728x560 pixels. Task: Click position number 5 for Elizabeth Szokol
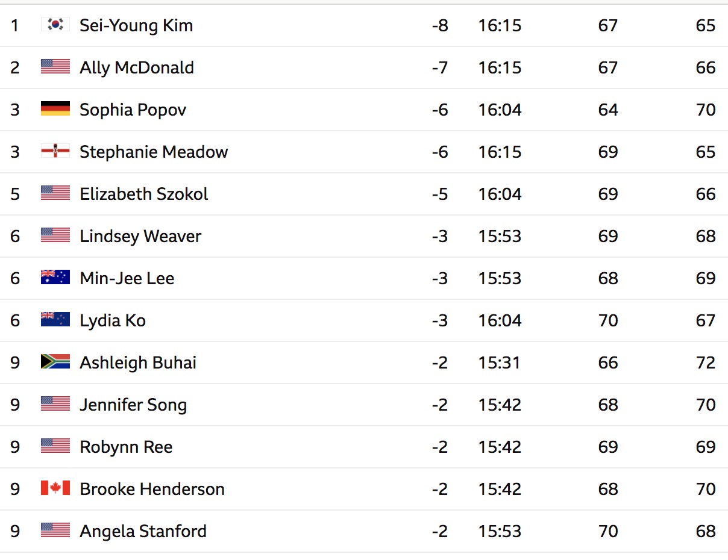click(x=15, y=194)
